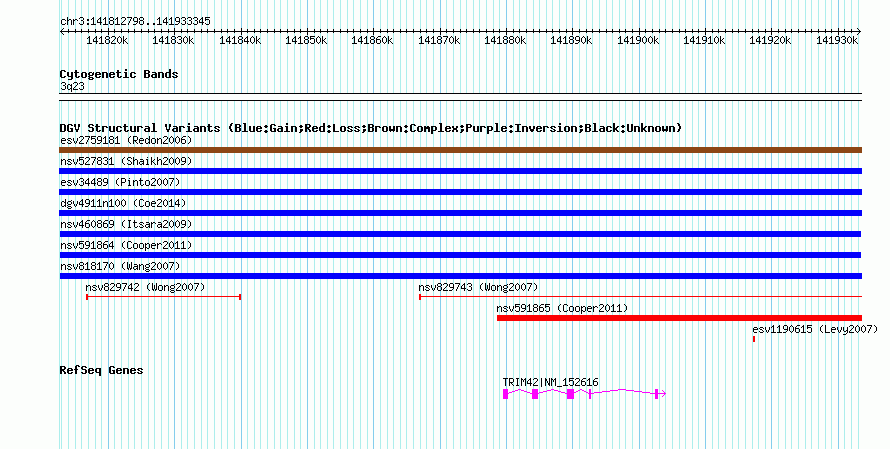Click the 141840k ruler tick label

[240, 40]
